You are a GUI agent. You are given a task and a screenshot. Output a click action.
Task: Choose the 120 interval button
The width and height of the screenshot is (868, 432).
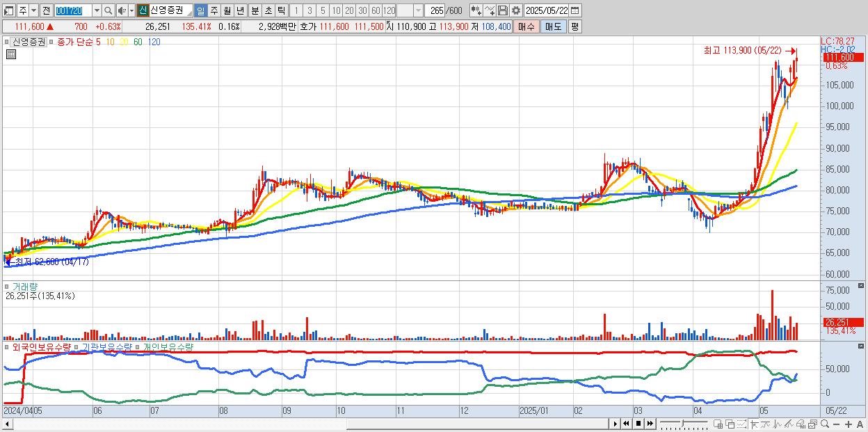(389, 10)
